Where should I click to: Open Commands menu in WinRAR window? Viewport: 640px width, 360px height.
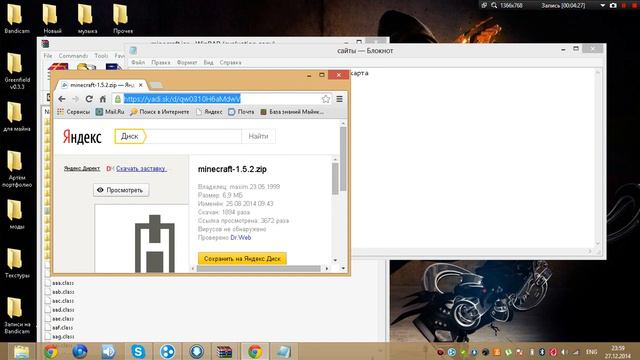(x=73, y=56)
